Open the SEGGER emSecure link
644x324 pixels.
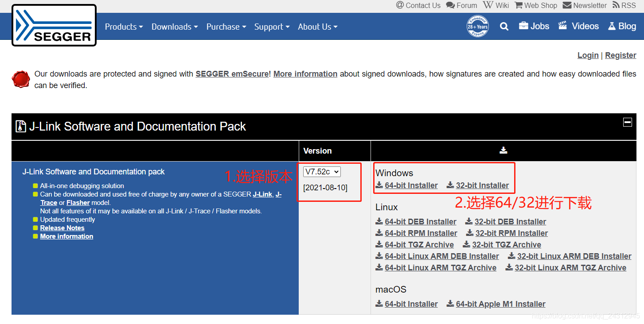[232, 74]
